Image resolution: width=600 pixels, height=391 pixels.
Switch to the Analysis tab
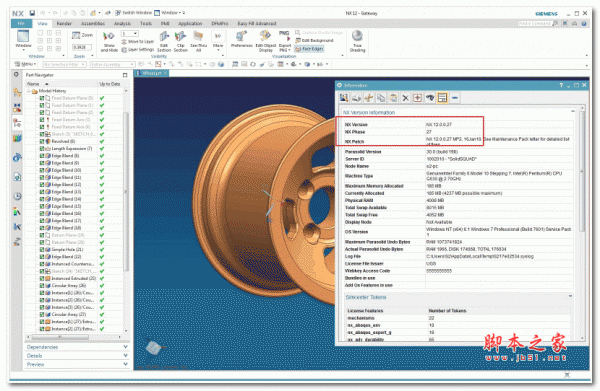122,24
